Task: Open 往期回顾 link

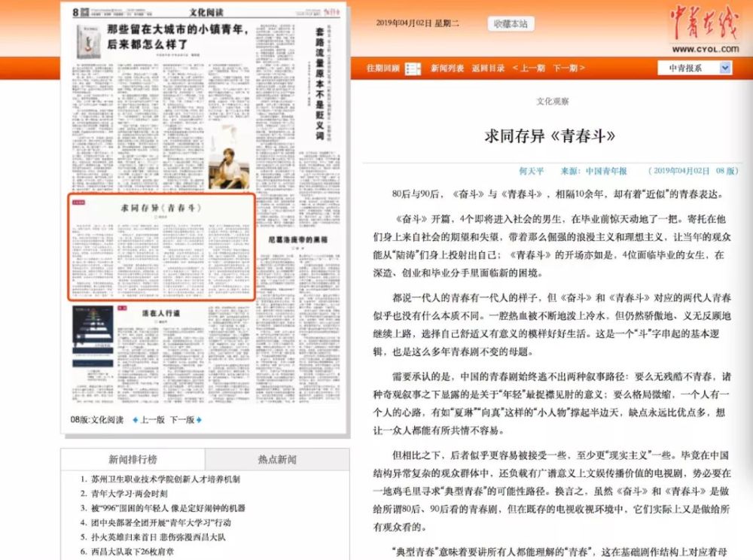Action: 383,68
